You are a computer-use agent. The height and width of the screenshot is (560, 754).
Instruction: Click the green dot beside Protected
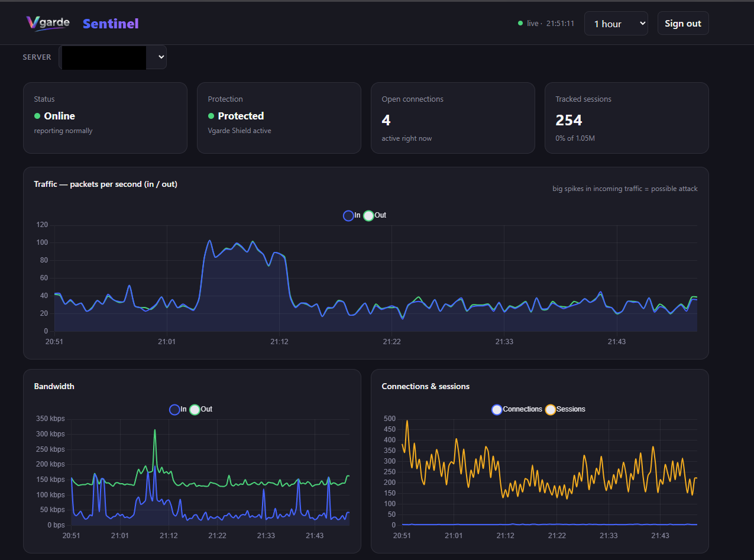[211, 116]
